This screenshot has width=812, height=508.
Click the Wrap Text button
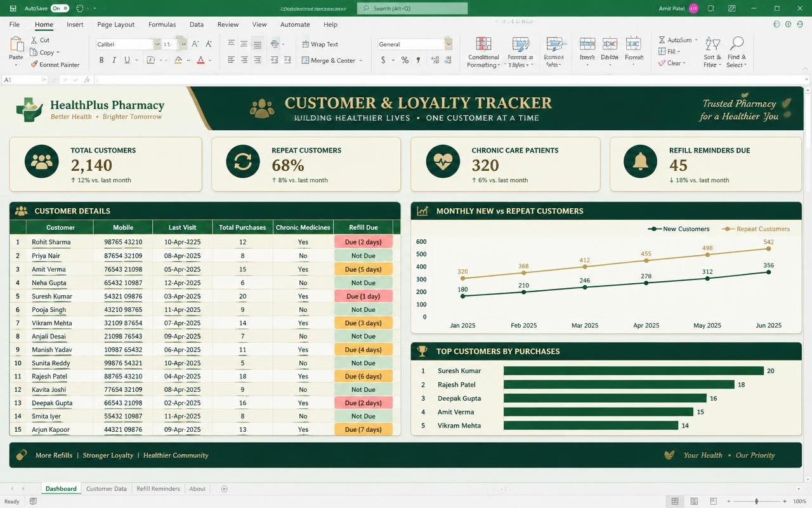[x=320, y=44]
